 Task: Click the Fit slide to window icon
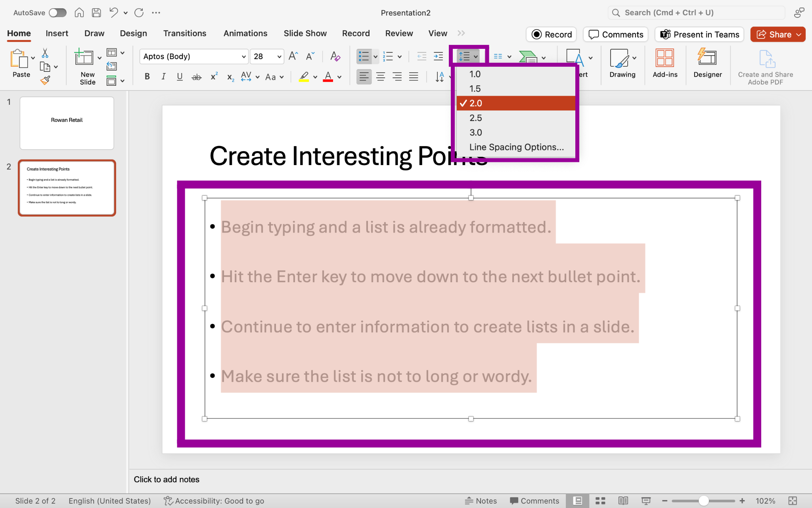click(x=793, y=501)
